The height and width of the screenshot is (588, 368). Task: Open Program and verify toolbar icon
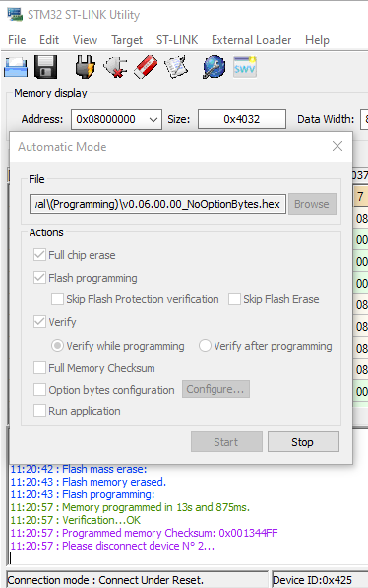coord(176,67)
